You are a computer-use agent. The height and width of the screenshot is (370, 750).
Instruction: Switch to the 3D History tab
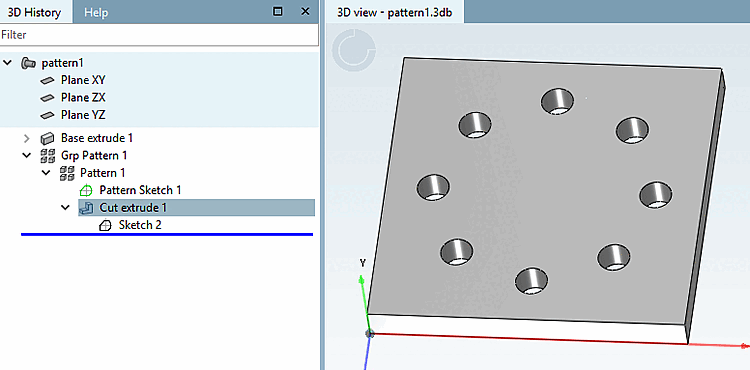click(x=34, y=12)
